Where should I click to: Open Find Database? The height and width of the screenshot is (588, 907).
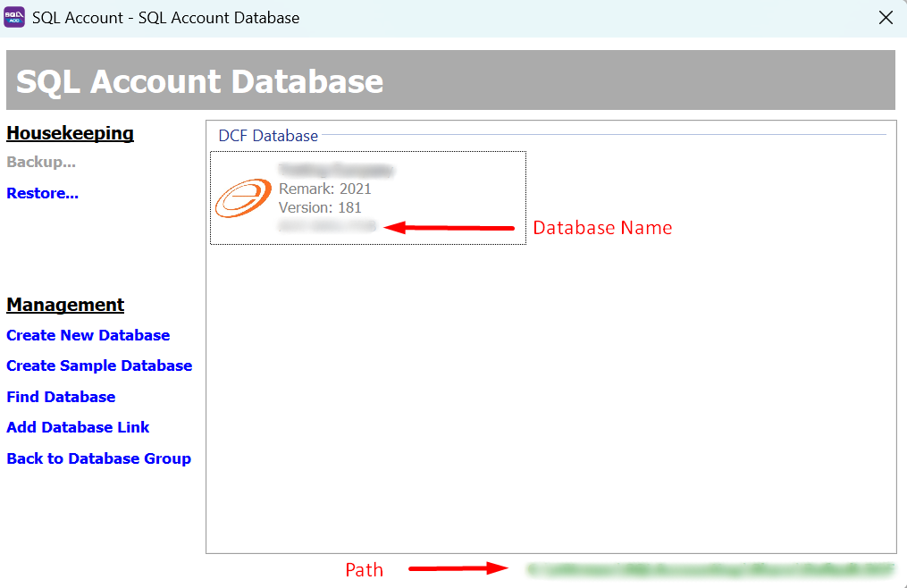click(61, 397)
